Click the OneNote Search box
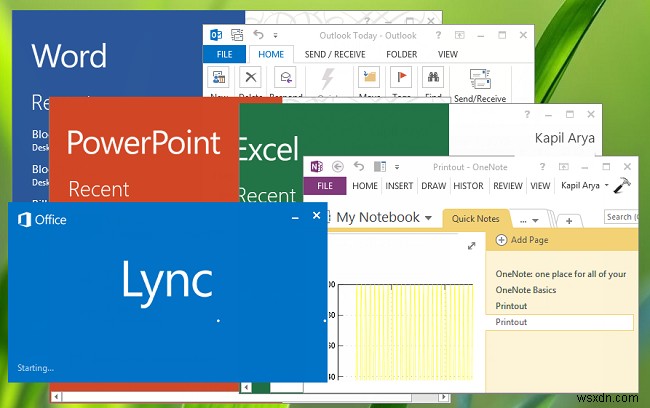 click(x=621, y=217)
